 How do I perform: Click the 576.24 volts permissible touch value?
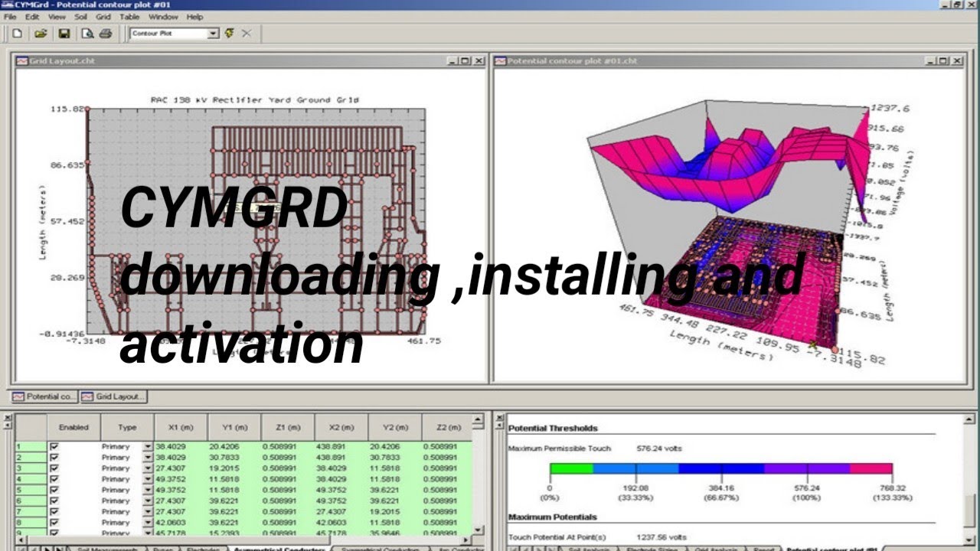659,448
